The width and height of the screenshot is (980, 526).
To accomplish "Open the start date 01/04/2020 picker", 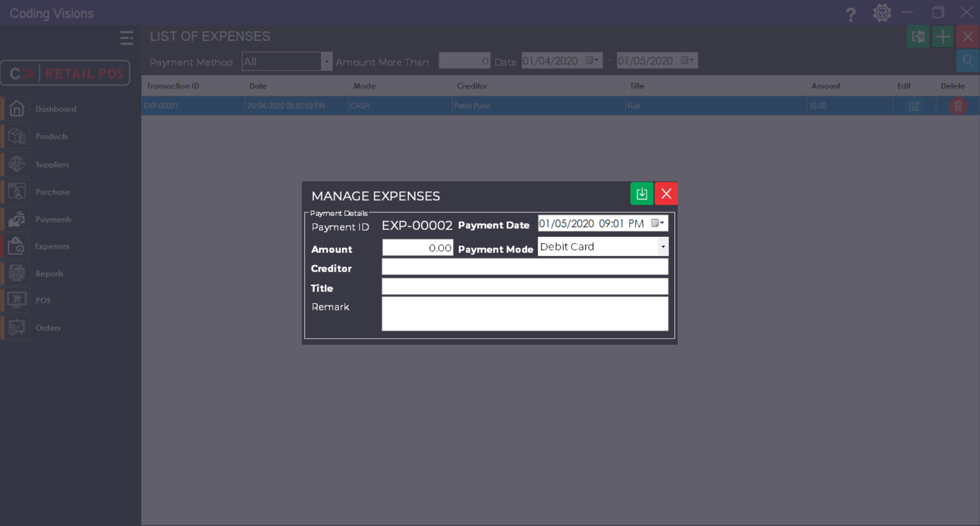I will [x=592, y=60].
